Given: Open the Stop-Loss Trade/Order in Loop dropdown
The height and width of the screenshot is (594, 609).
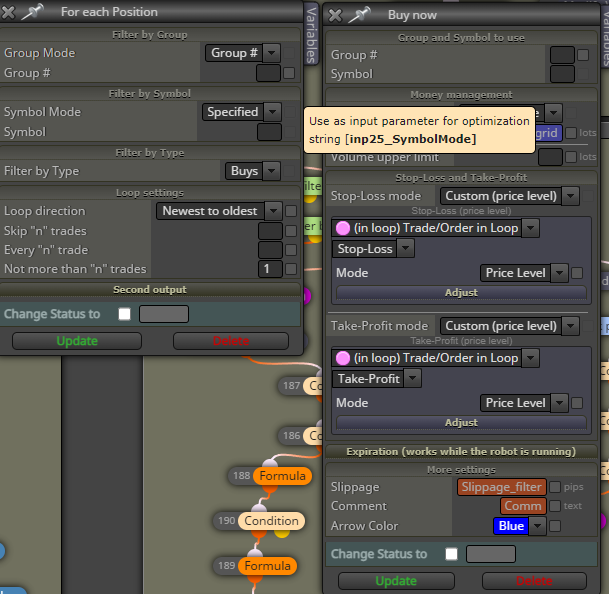Looking at the screenshot, I should (x=531, y=228).
